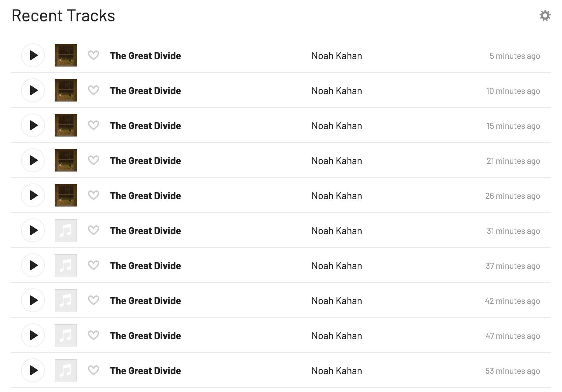Play the track from 15 minutes ago
The width and height of the screenshot is (562, 392).
coord(33,125)
